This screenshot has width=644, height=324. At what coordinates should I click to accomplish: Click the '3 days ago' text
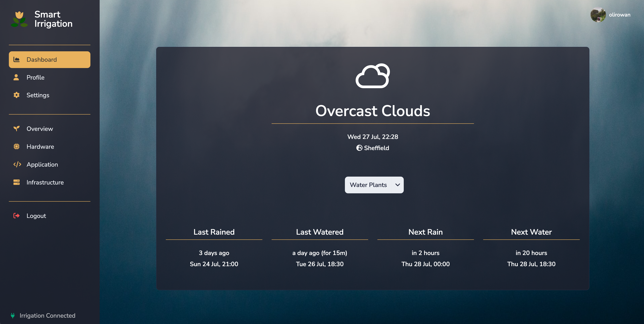214,253
